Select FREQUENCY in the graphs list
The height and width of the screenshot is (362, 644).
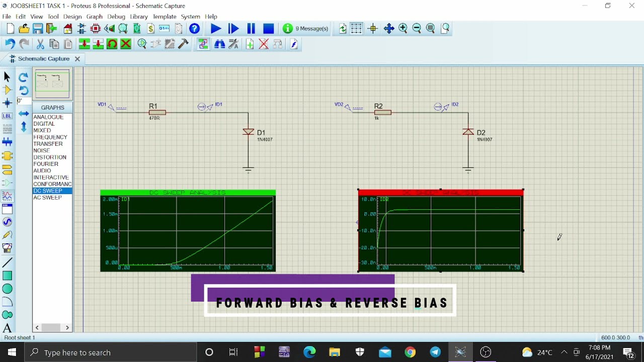[x=50, y=137]
